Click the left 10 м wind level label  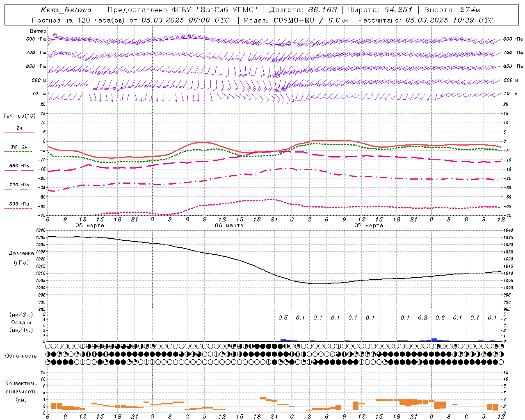point(39,94)
